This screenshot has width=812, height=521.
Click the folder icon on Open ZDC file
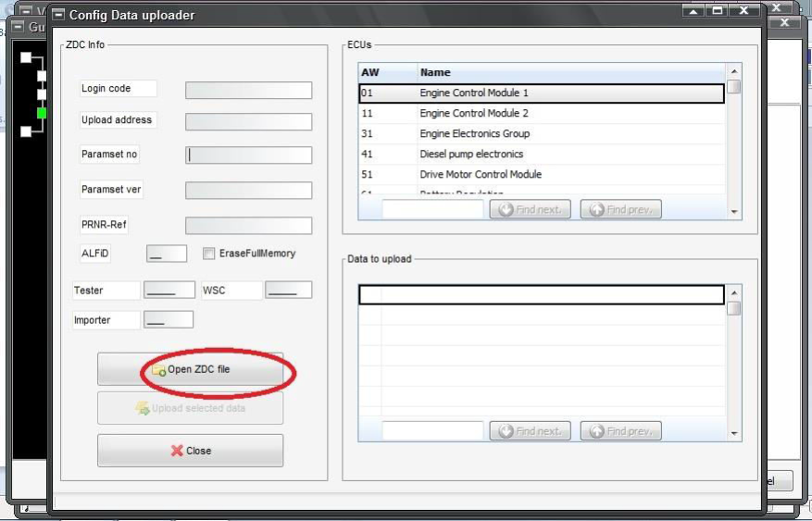pyautogui.click(x=158, y=370)
